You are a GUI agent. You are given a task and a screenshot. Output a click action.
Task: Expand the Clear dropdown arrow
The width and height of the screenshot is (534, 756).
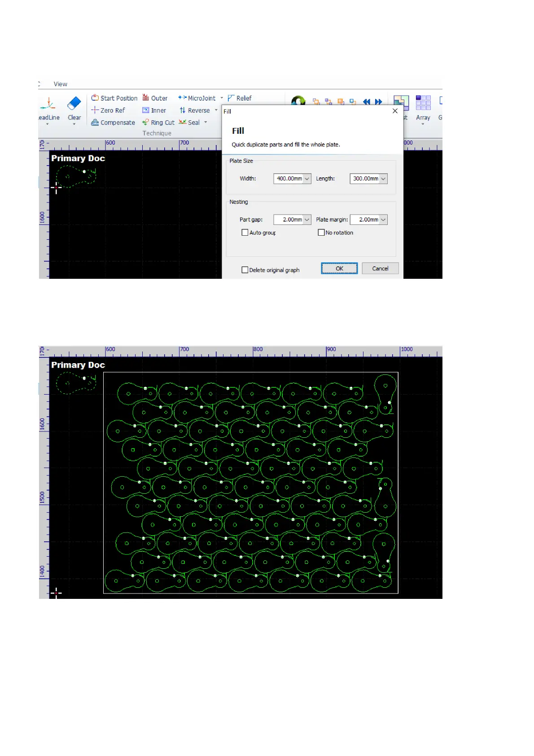pos(74,124)
